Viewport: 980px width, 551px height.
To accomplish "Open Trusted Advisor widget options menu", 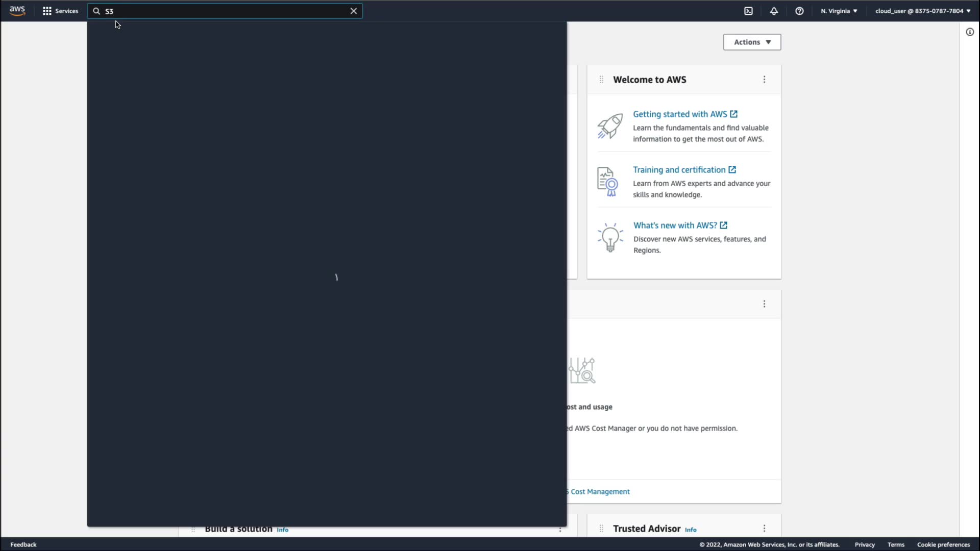I will point(764,529).
